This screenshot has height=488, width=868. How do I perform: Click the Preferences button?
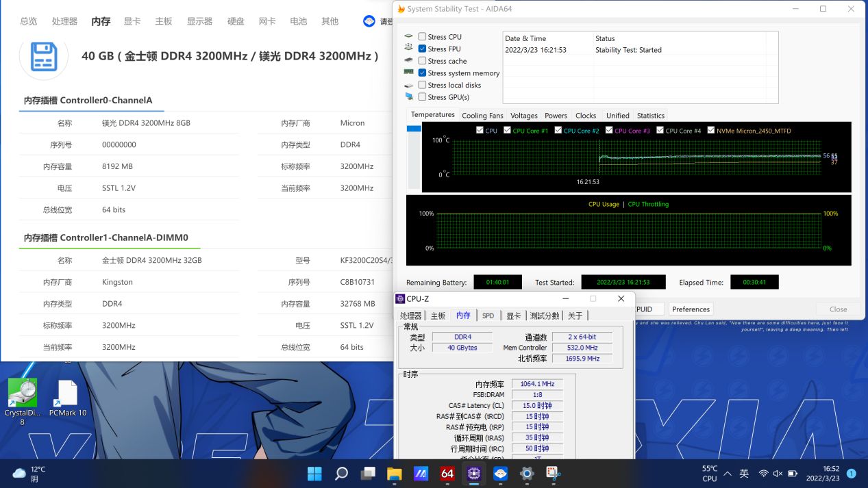(x=691, y=309)
